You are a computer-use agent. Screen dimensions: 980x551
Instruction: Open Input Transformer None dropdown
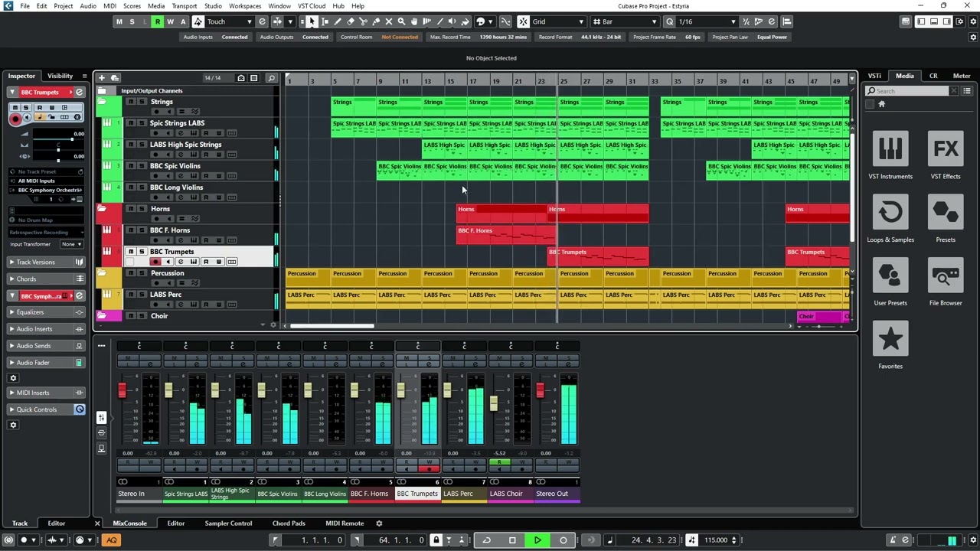[71, 244]
